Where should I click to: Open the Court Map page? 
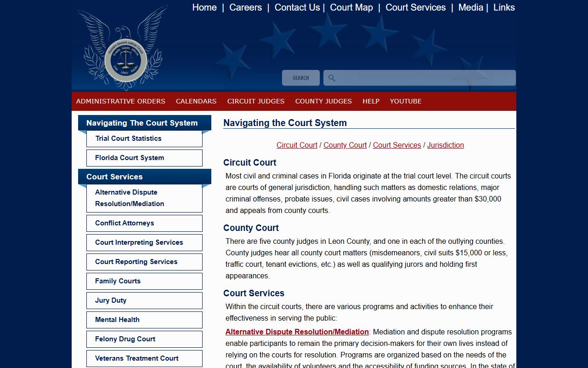click(351, 7)
